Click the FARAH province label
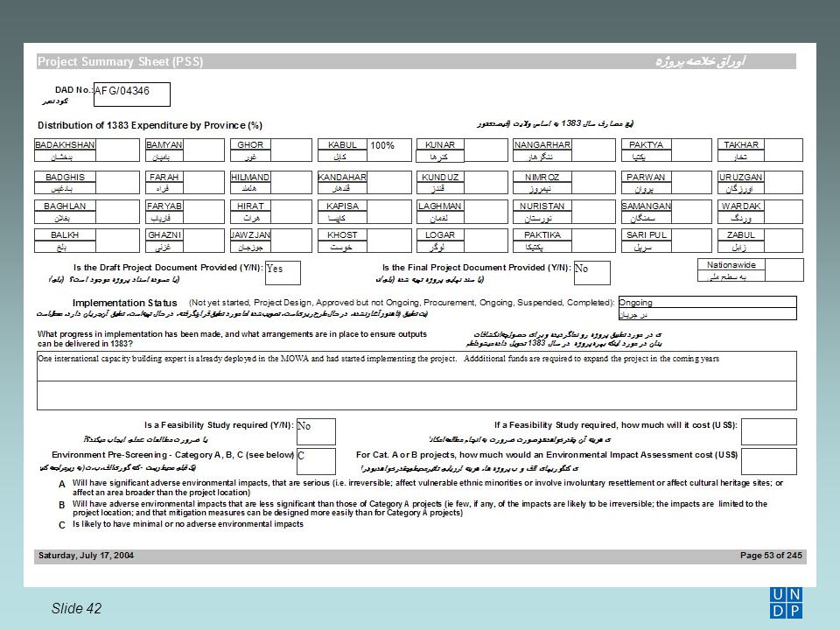Image resolution: width=840 pixels, height=630 pixels. point(164,177)
